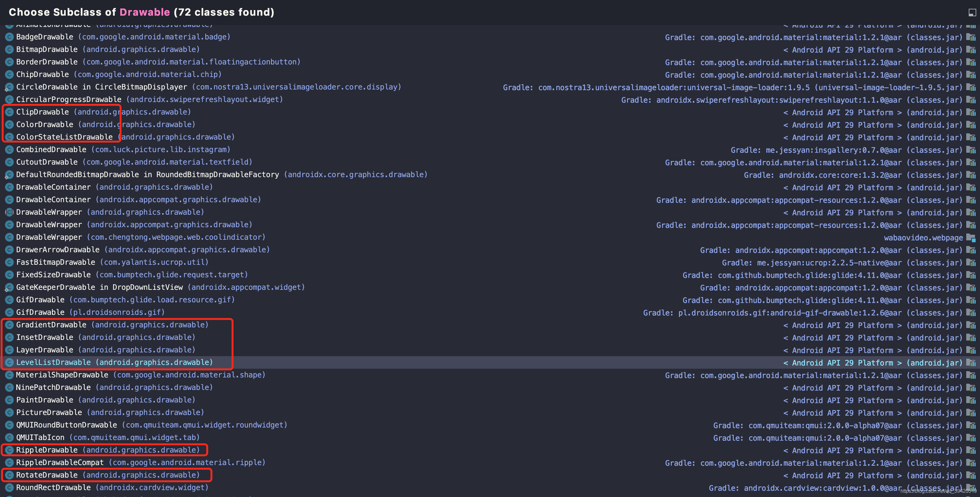
Task: Click the class icon beside BitmapDrawable
Action: pos(9,50)
